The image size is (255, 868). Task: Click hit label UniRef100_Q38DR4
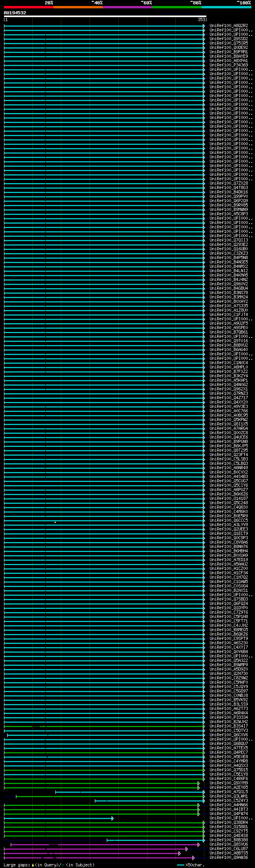(x=229, y=822)
